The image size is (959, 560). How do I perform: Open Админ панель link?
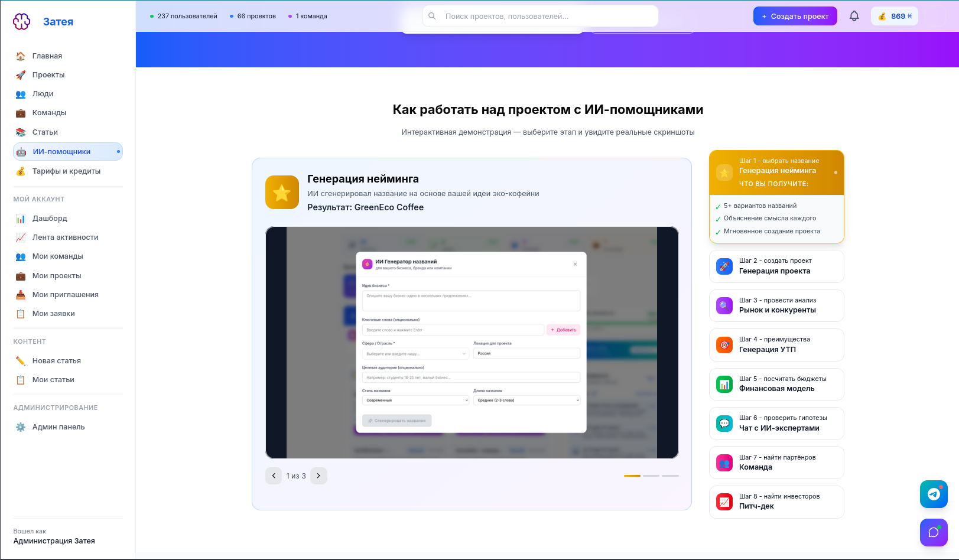coord(58,427)
